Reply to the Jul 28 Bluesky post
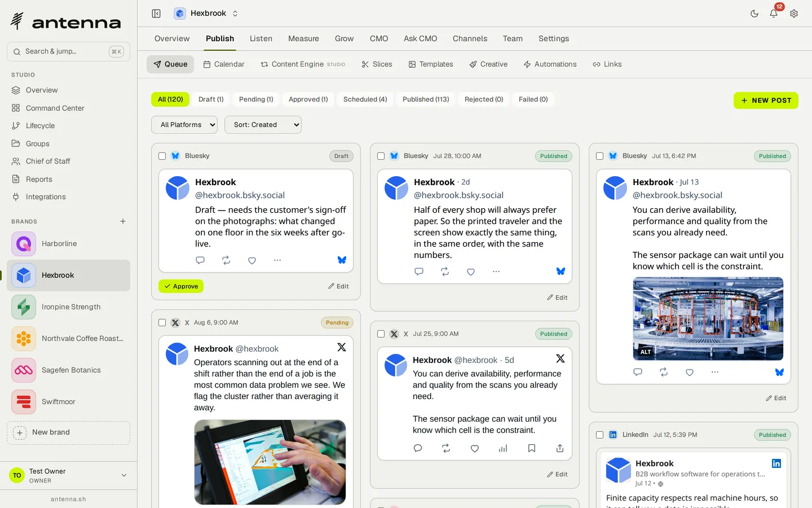The image size is (812, 508). coord(418,271)
